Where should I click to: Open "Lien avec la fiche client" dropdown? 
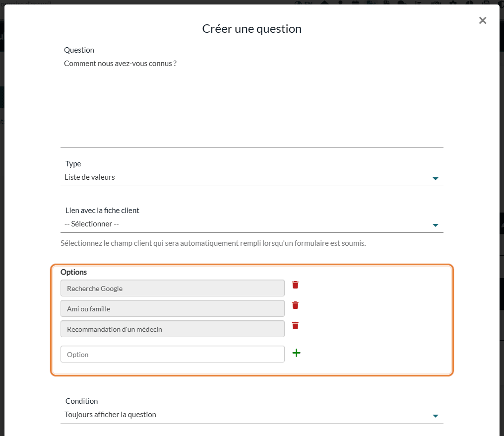[252, 224]
